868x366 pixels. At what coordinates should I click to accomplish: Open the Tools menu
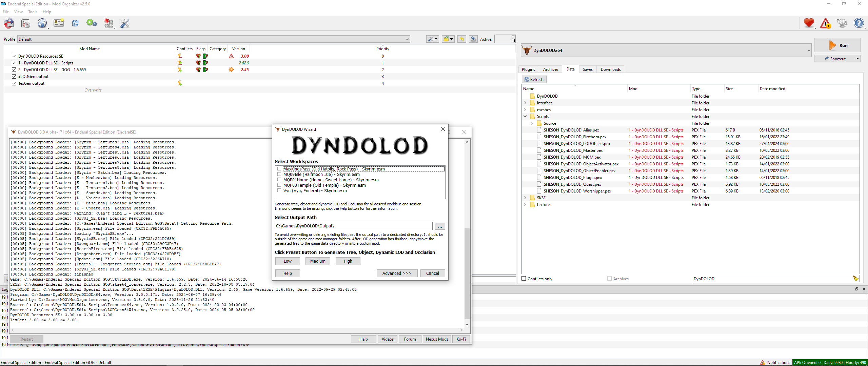coord(33,12)
